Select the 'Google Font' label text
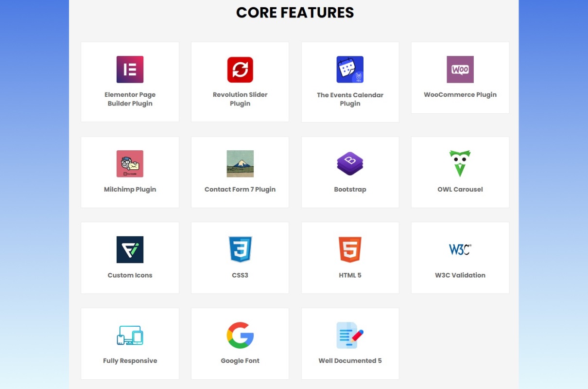The width and height of the screenshot is (588, 389). click(x=240, y=361)
